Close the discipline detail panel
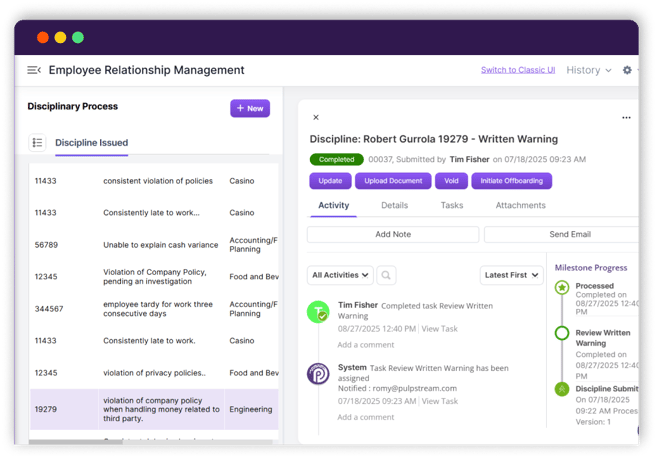The height and width of the screenshot is (459, 657). (316, 118)
